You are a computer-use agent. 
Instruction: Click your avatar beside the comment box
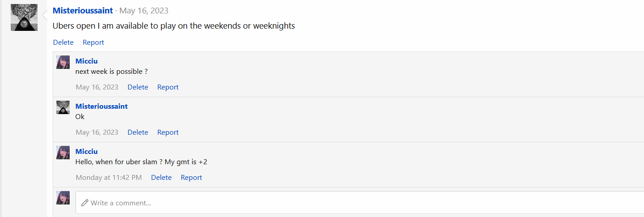(x=63, y=198)
